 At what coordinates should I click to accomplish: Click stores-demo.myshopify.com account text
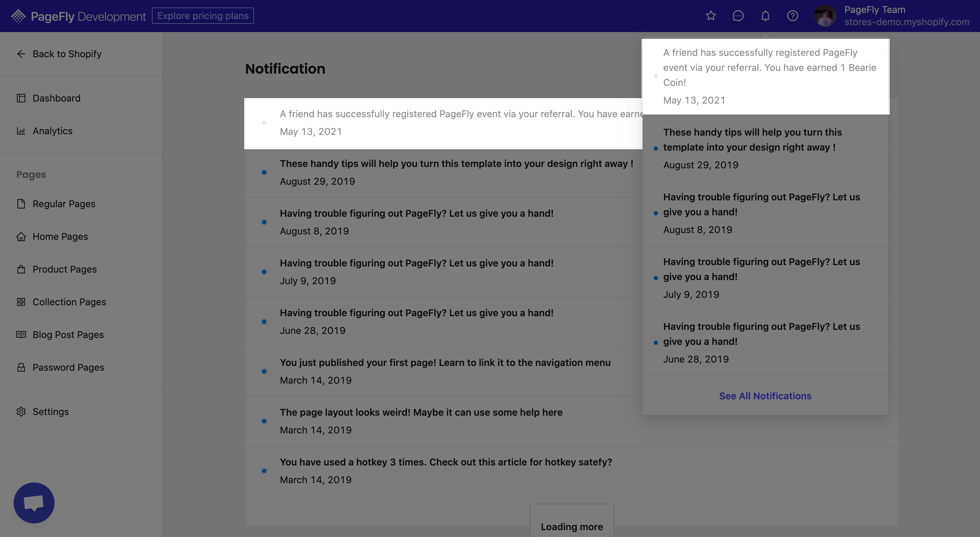[x=906, y=22]
